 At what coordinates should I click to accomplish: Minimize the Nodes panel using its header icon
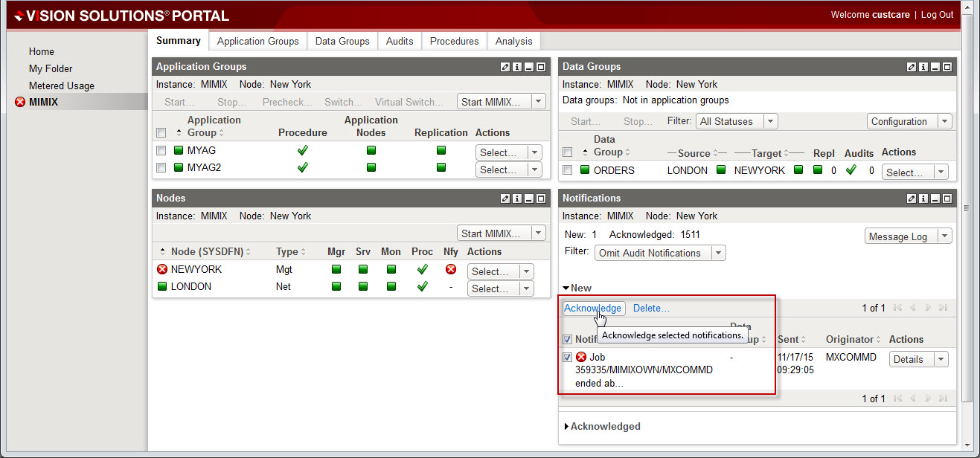(x=528, y=199)
